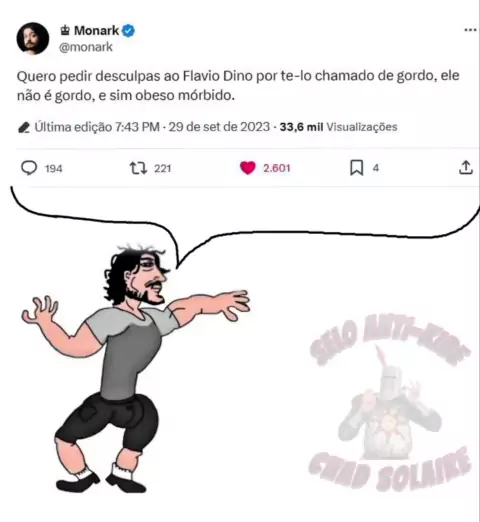The image size is (480, 522).
Task: View the 221 reposts count
Action: 163,168
